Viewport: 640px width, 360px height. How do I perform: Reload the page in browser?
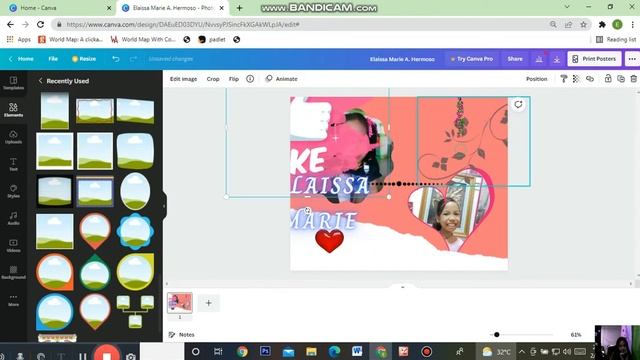point(40,24)
